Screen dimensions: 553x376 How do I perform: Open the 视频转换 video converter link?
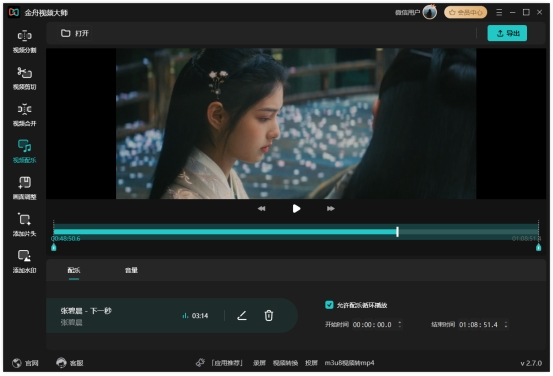tap(285, 363)
